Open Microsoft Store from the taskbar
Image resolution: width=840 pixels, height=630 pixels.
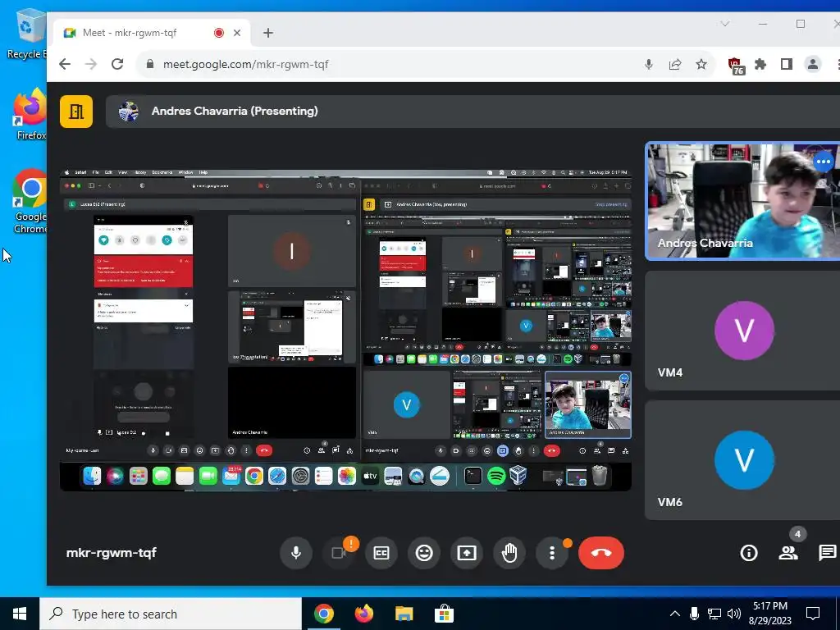click(x=444, y=614)
